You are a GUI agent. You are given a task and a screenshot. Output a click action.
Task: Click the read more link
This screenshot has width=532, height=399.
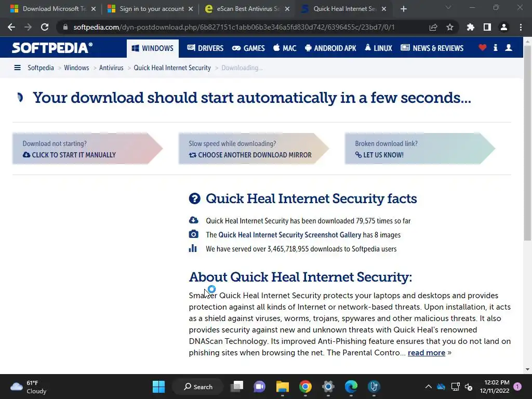click(427, 353)
